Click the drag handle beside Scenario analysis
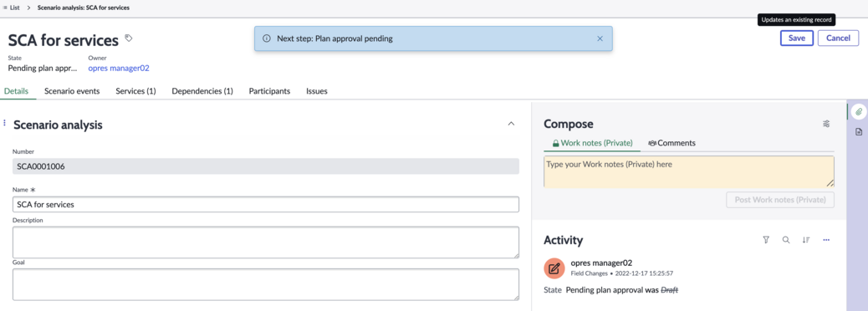 tap(5, 123)
